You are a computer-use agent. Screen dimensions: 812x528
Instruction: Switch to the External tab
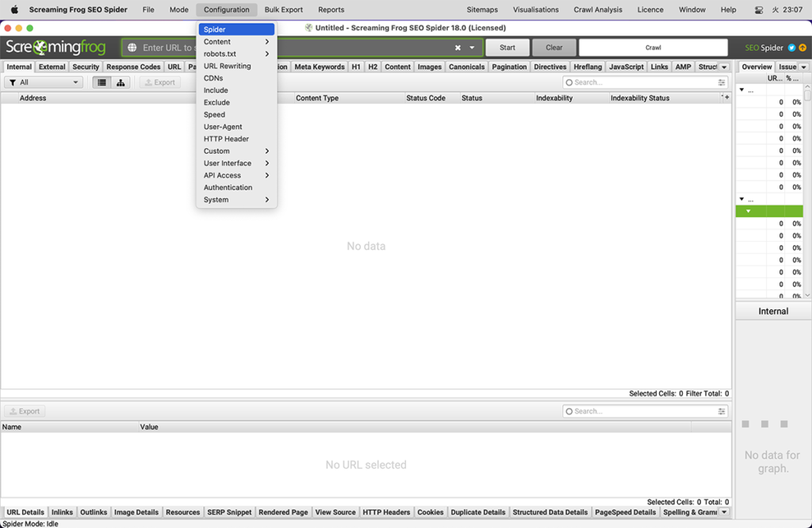tap(52, 67)
